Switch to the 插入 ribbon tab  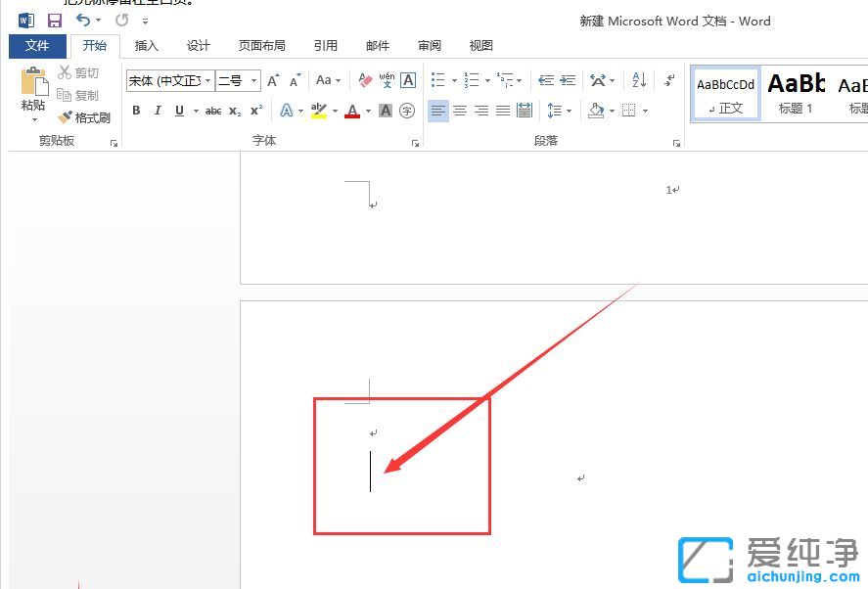[x=145, y=45]
